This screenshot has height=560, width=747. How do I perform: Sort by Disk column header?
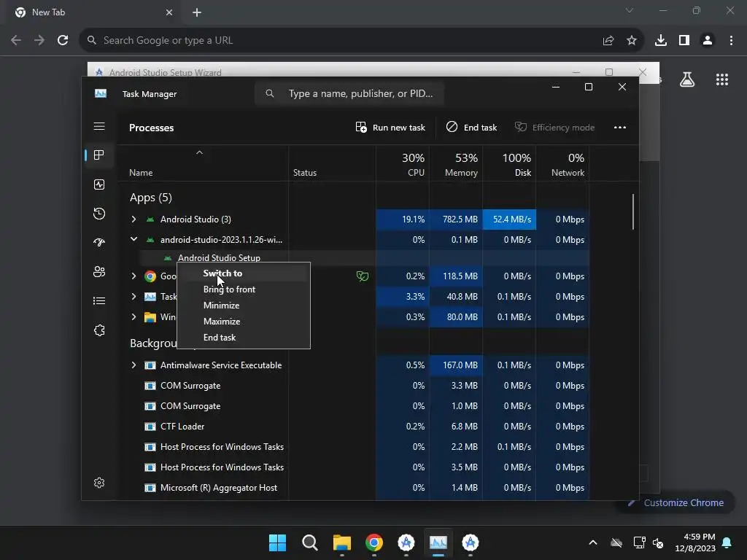tap(509, 164)
